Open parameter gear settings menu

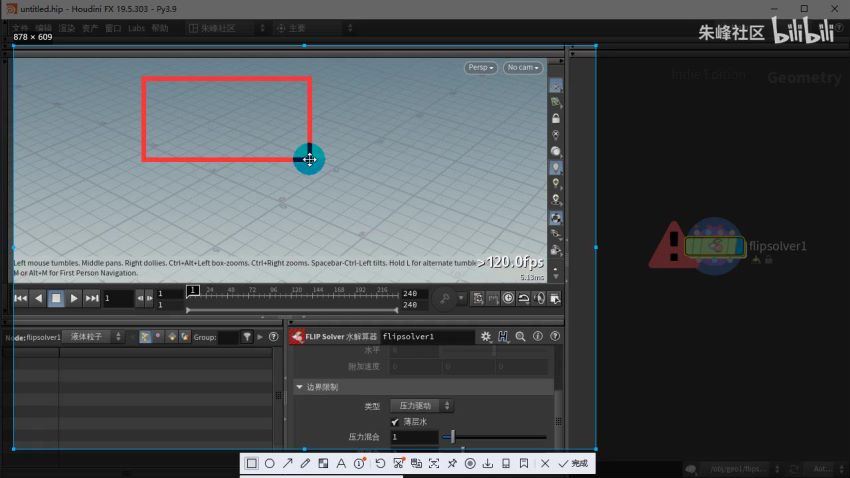(x=486, y=337)
